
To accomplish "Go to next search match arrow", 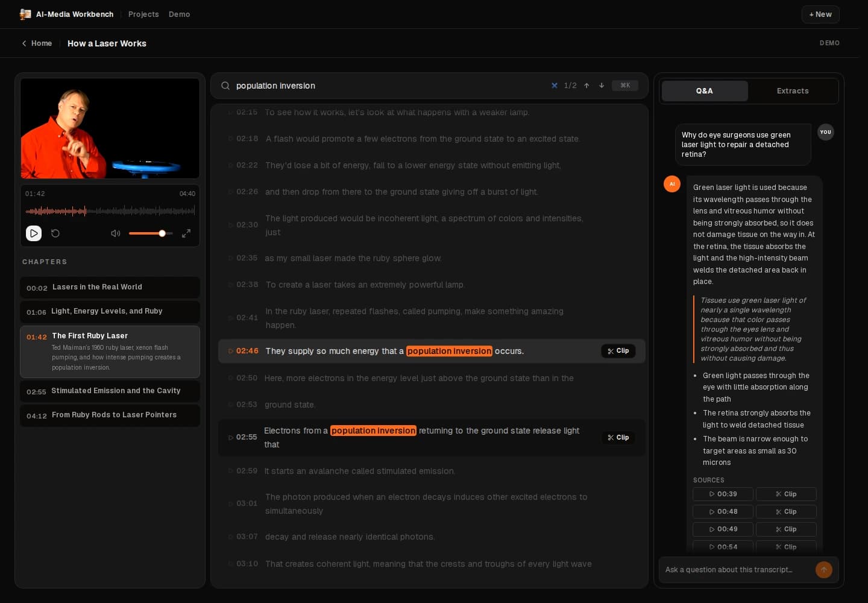I will [602, 86].
